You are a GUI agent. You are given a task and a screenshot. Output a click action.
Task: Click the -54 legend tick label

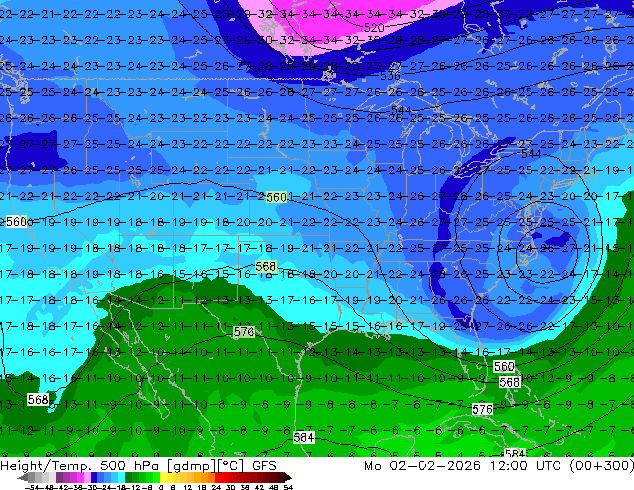[31, 487]
